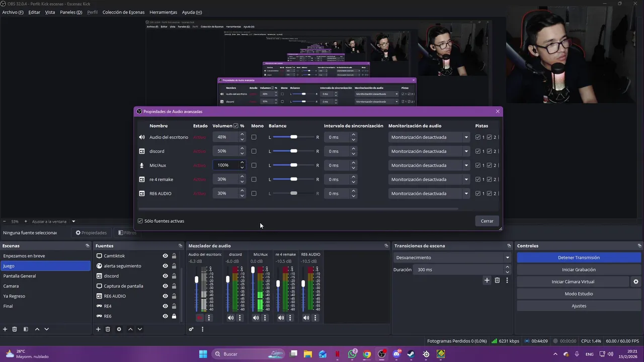Click Detener Transmisión
This screenshot has width=644, height=362.
[579, 257]
